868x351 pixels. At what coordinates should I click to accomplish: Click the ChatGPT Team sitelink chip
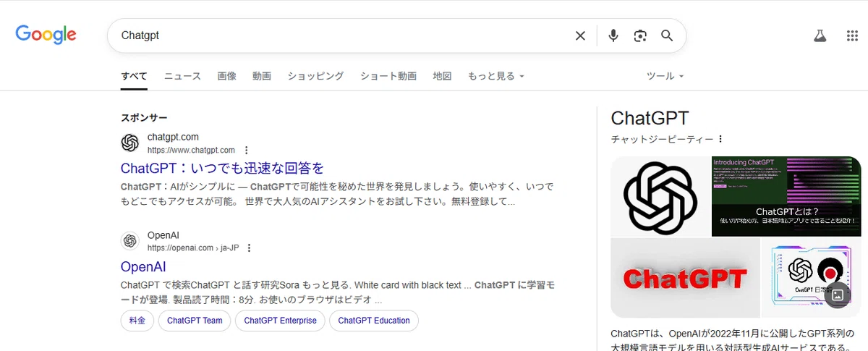[x=195, y=321]
